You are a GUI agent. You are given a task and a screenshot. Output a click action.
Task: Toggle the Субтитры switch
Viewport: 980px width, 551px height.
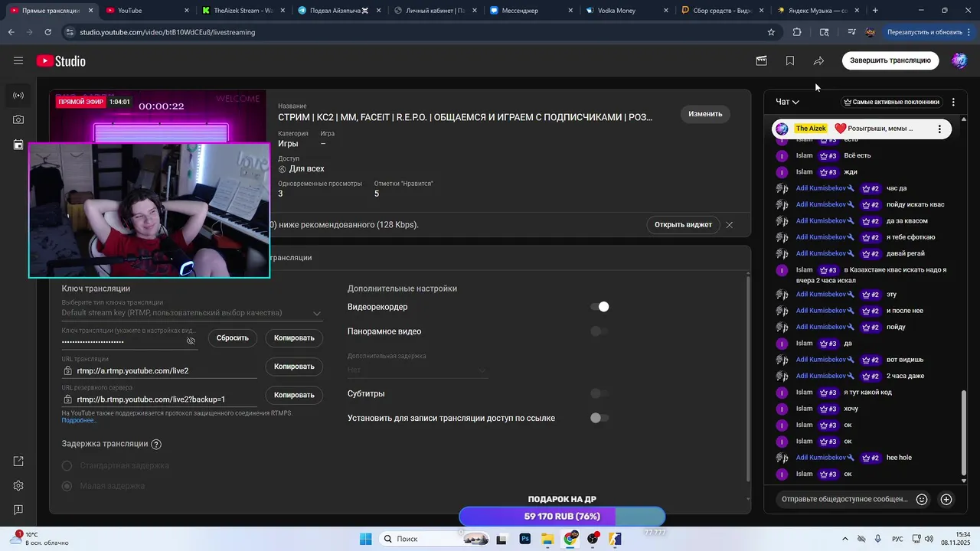pos(599,393)
